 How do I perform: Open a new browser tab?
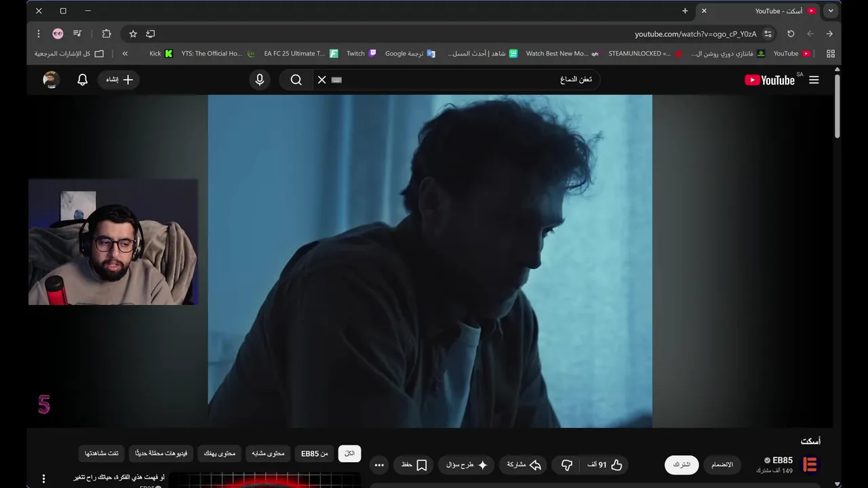tap(685, 11)
